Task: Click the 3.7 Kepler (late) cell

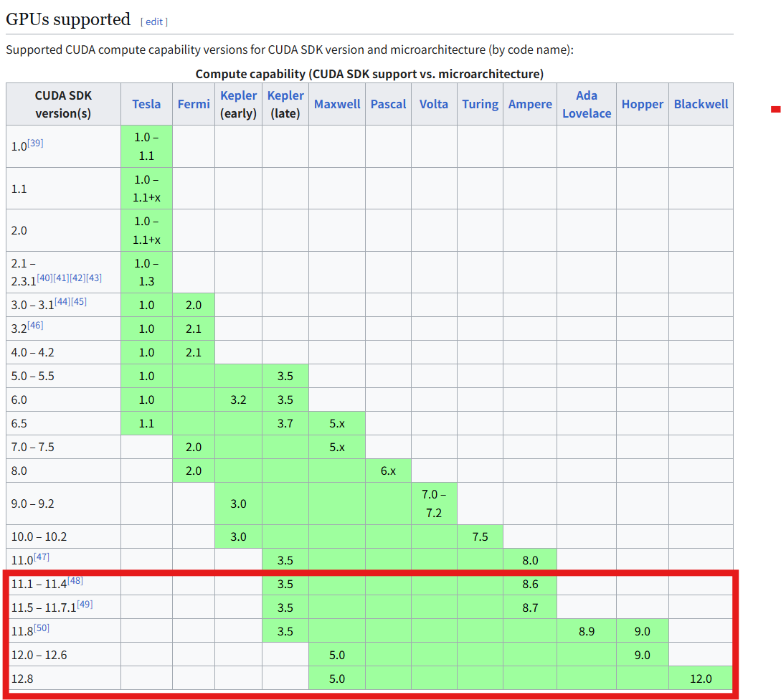Action: (285, 423)
